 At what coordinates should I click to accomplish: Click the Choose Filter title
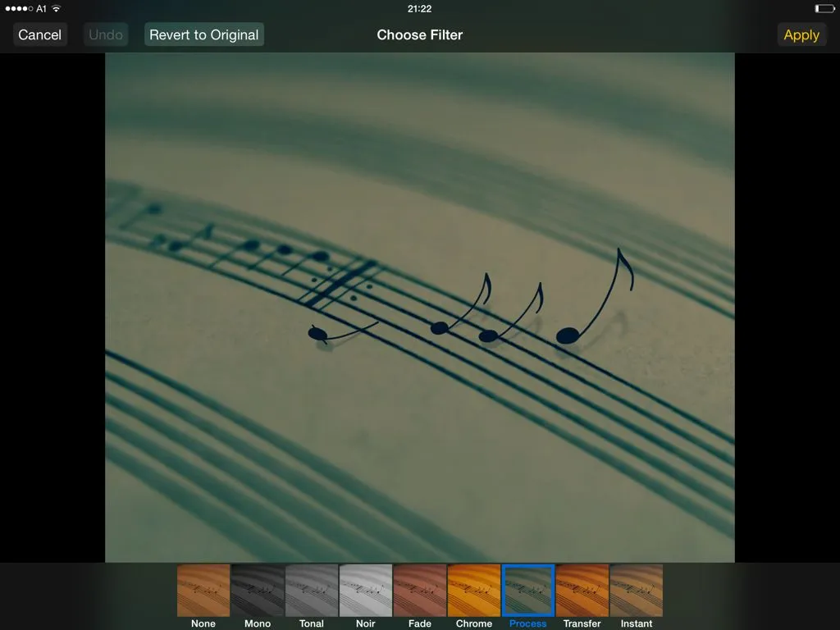point(419,34)
